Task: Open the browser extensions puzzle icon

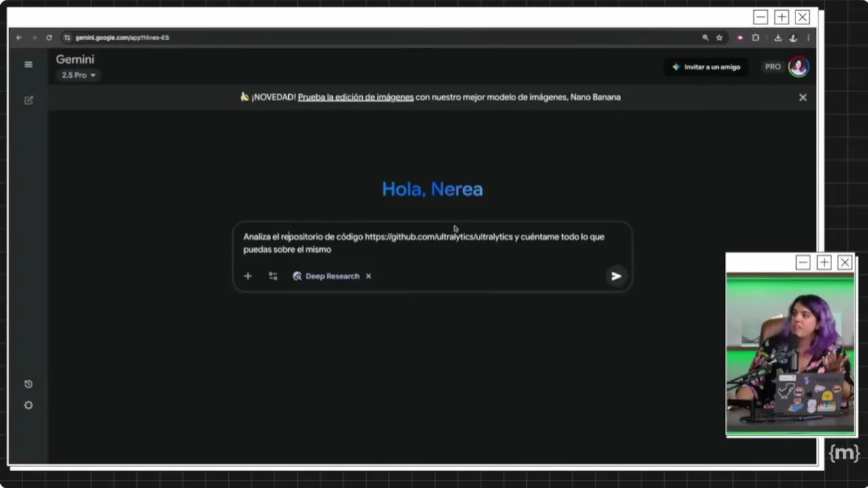Action: pyautogui.click(x=755, y=37)
